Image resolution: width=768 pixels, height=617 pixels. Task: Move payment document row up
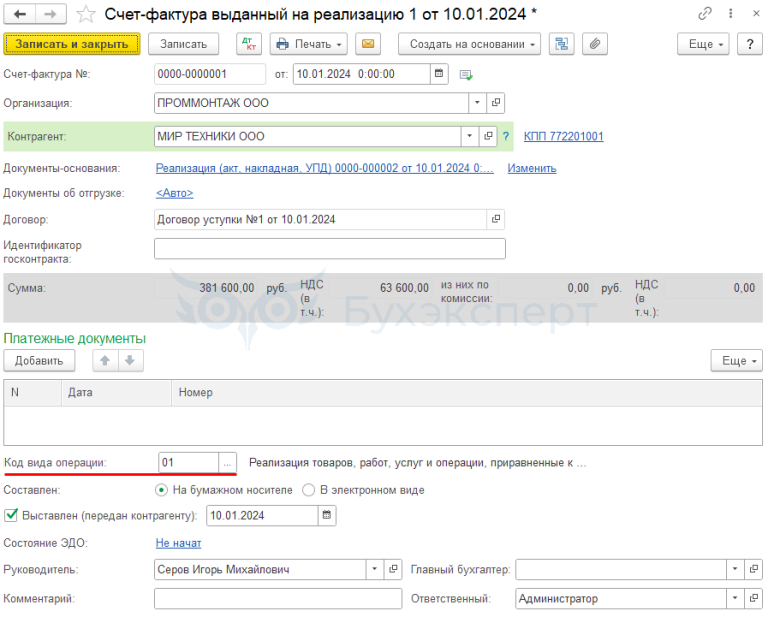[x=104, y=361]
